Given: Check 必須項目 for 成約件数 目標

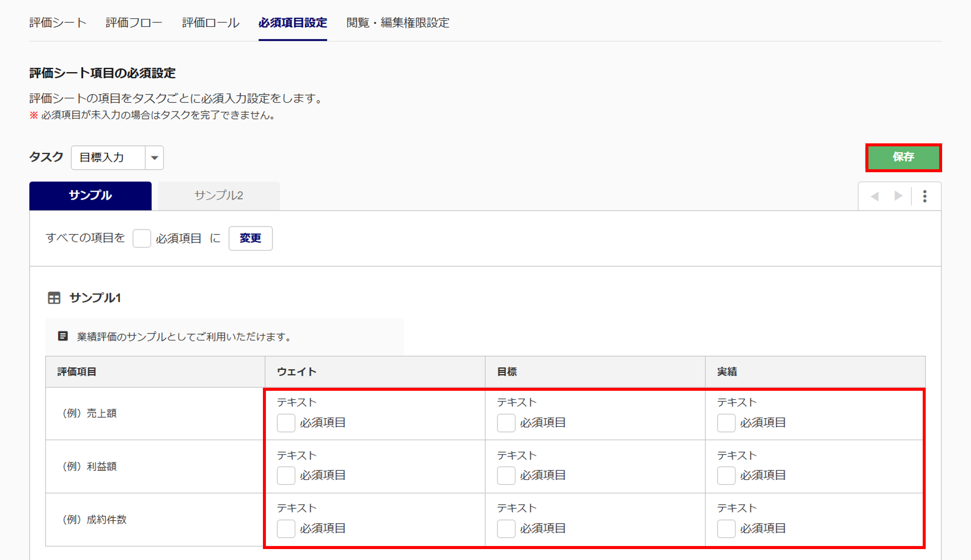Looking at the screenshot, I should pyautogui.click(x=506, y=529).
